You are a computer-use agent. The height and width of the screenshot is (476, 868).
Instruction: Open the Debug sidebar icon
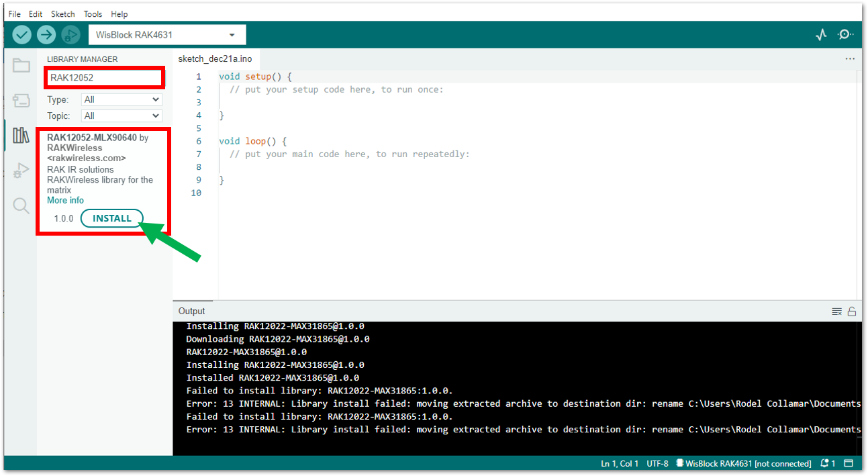(x=21, y=171)
